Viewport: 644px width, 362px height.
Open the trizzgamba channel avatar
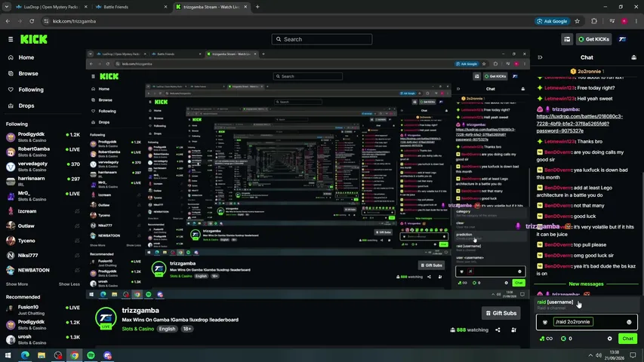(106, 318)
